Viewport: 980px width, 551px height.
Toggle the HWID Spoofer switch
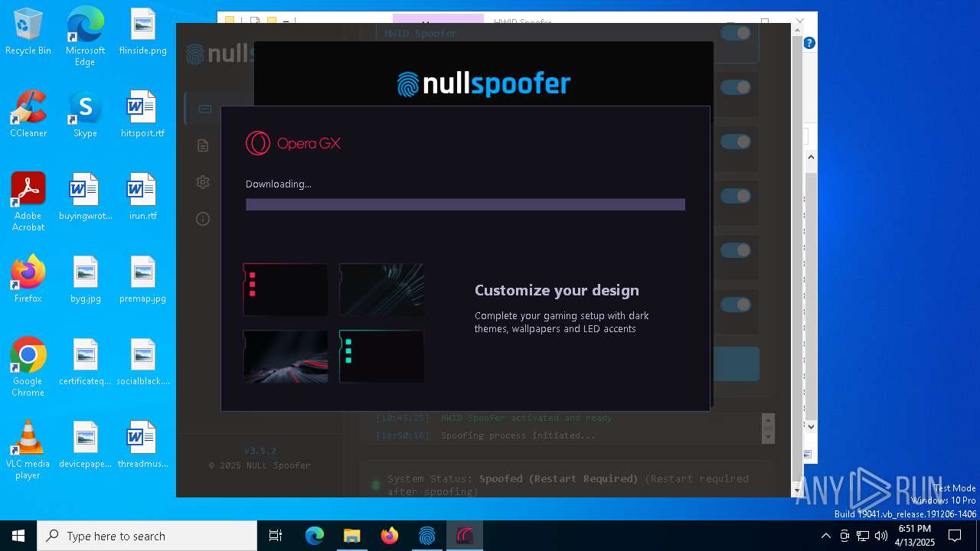(736, 33)
